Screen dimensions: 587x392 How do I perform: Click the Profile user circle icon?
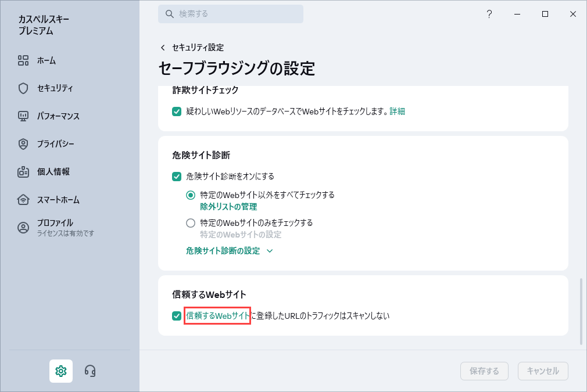(23, 228)
